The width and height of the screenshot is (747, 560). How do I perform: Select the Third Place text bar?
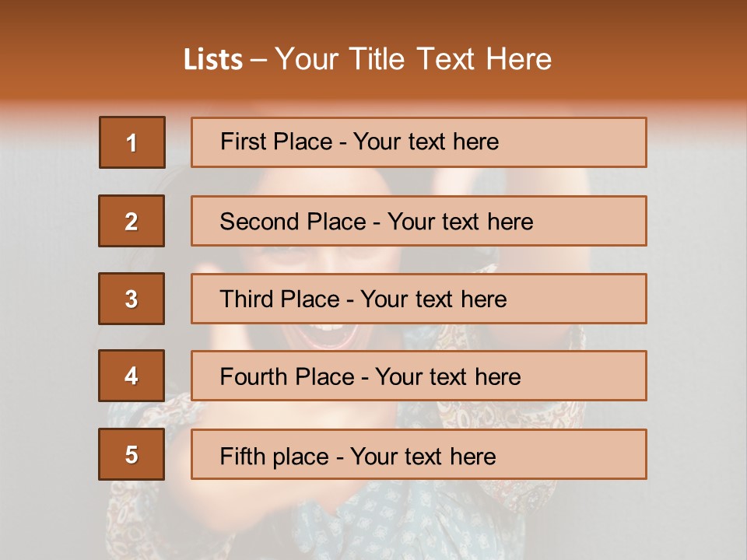[x=419, y=299]
